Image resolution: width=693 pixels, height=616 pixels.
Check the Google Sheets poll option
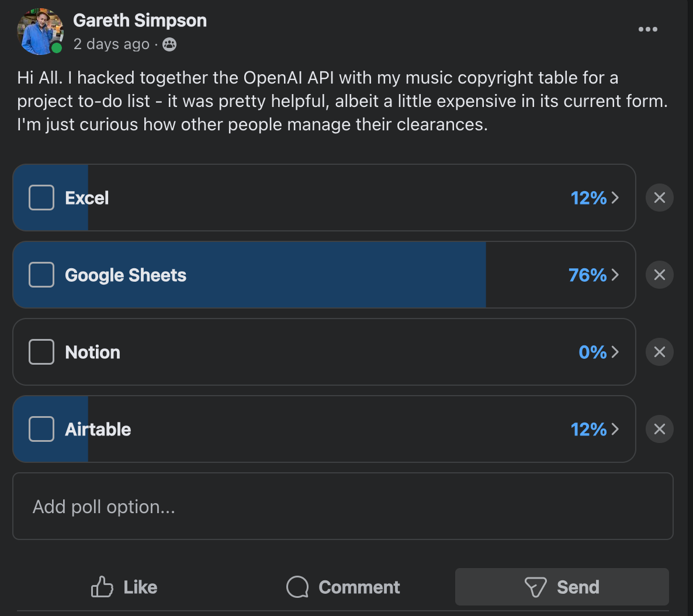[x=41, y=275]
